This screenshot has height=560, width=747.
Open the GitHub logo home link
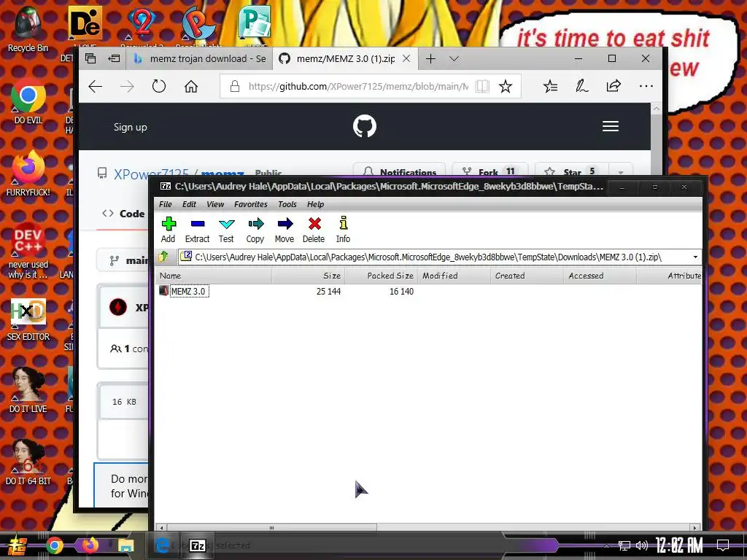point(365,126)
